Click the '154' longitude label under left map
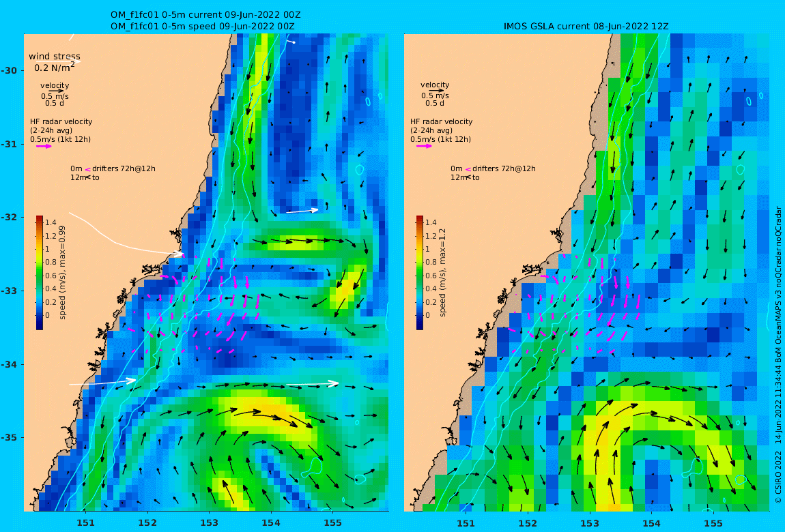785x532 pixels. tap(271, 523)
